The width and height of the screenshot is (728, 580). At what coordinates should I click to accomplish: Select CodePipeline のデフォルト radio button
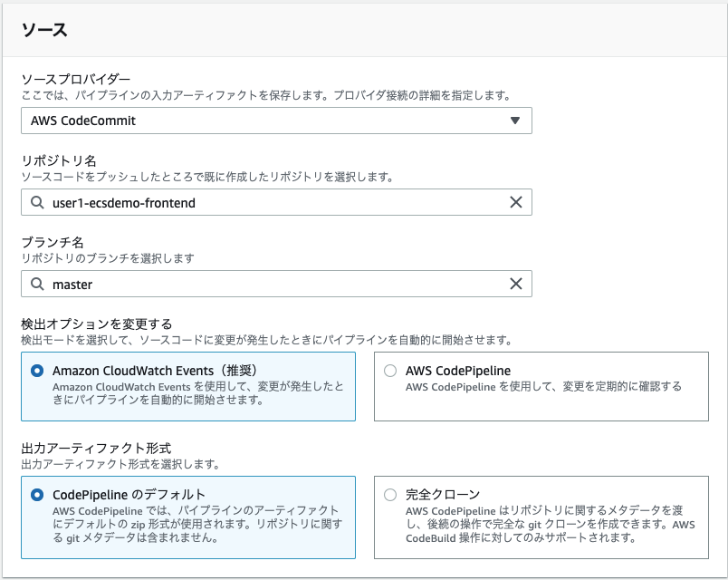pyautogui.click(x=37, y=495)
